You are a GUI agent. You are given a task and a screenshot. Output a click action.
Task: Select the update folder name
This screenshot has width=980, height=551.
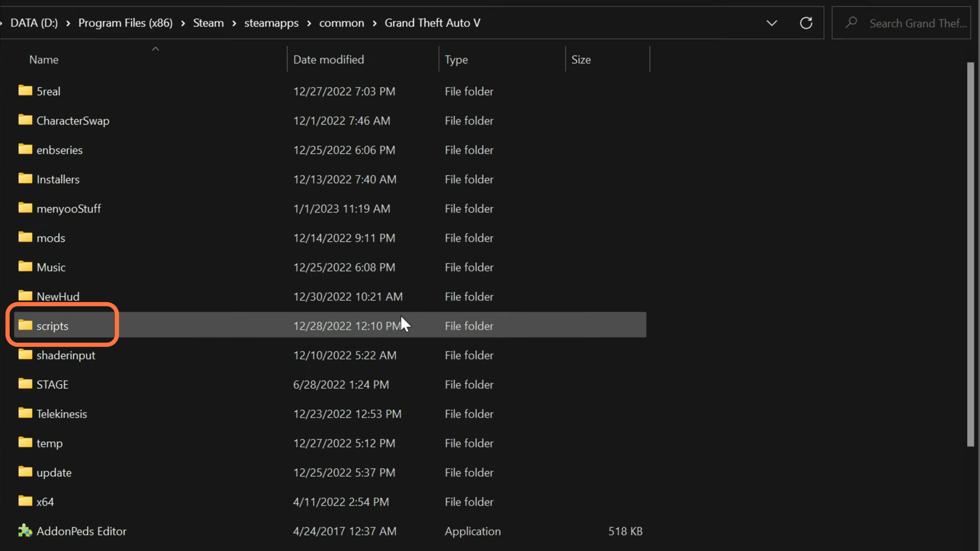(x=54, y=472)
